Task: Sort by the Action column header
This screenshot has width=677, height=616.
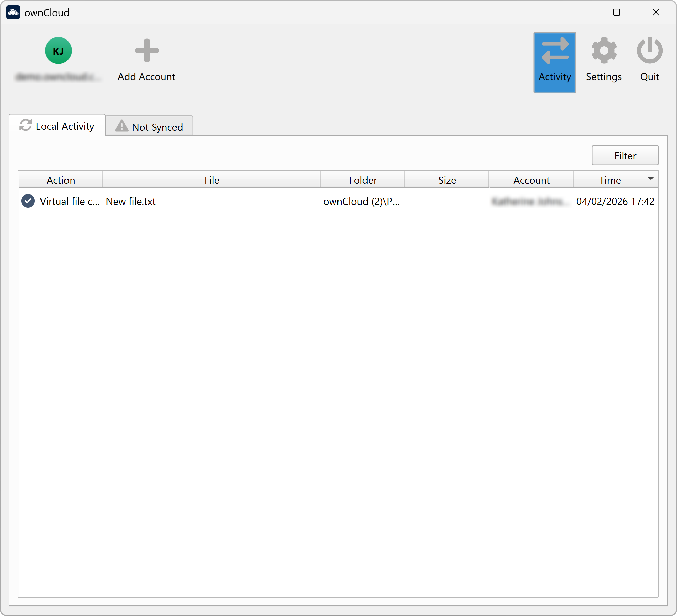Action: 61,180
